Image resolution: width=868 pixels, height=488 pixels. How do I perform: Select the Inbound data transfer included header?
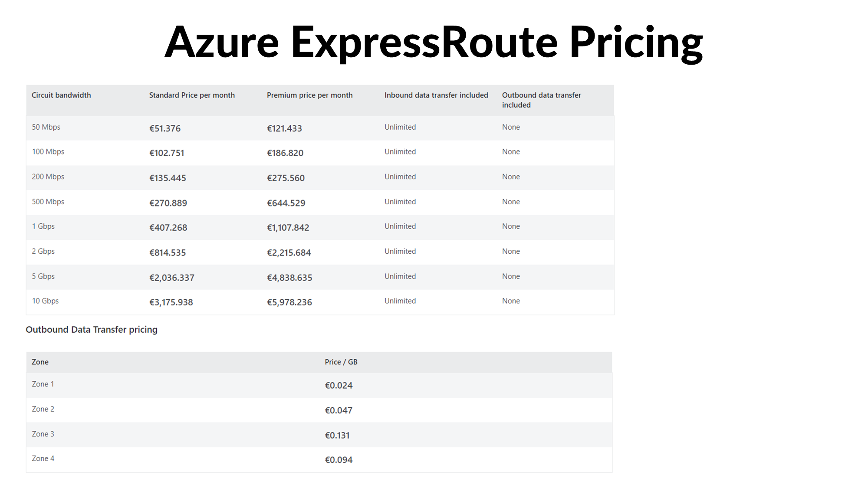pyautogui.click(x=436, y=95)
